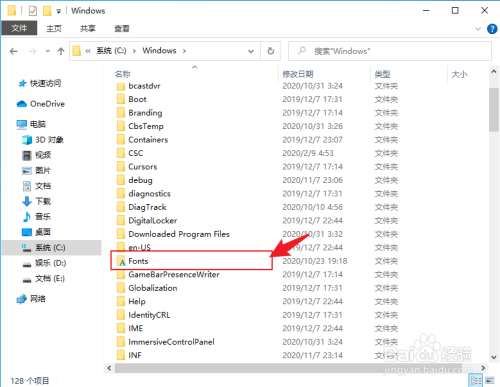Image resolution: width=500 pixels, height=387 pixels.
Task: Open 视频 in the navigation pane
Action: tap(36, 155)
